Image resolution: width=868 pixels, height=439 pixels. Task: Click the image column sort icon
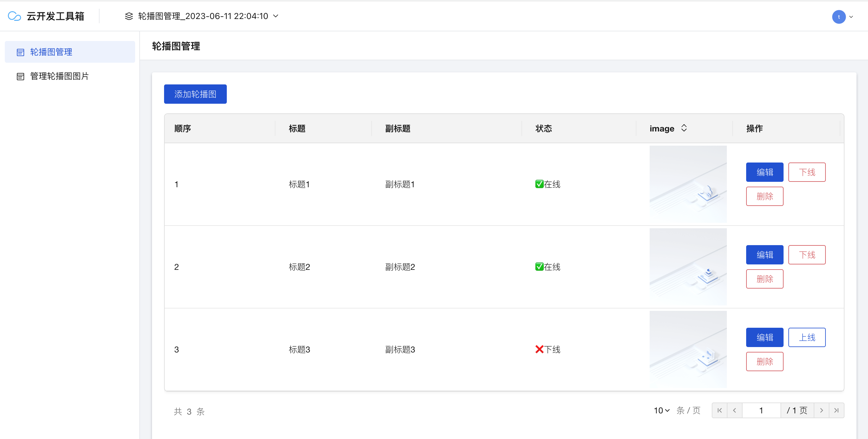click(684, 128)
